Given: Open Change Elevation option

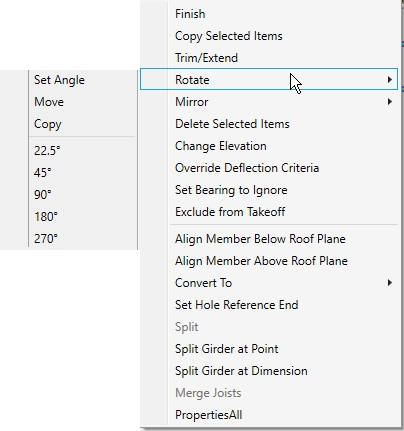Looking at the screenshot, I should point(221,146).
